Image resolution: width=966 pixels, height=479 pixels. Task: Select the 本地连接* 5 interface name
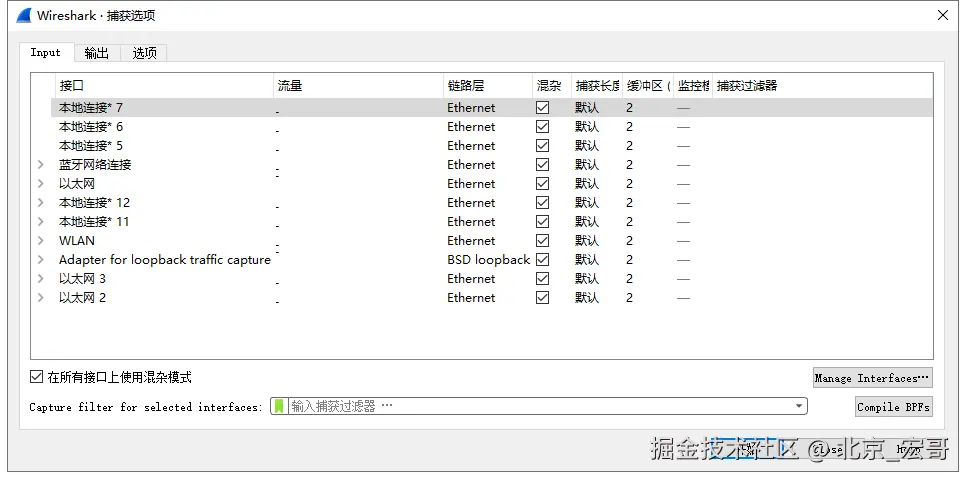click(x=91, y=146)
